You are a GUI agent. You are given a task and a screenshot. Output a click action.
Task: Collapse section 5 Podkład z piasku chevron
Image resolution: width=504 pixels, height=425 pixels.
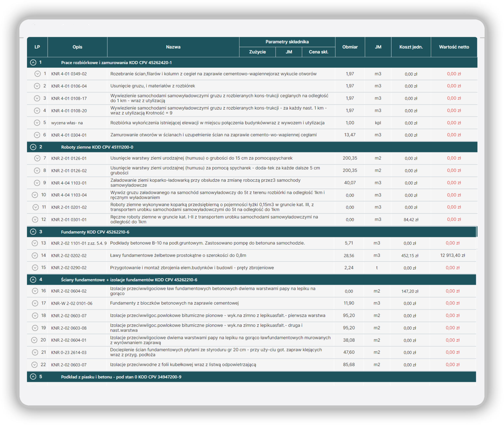pos(33,377)
